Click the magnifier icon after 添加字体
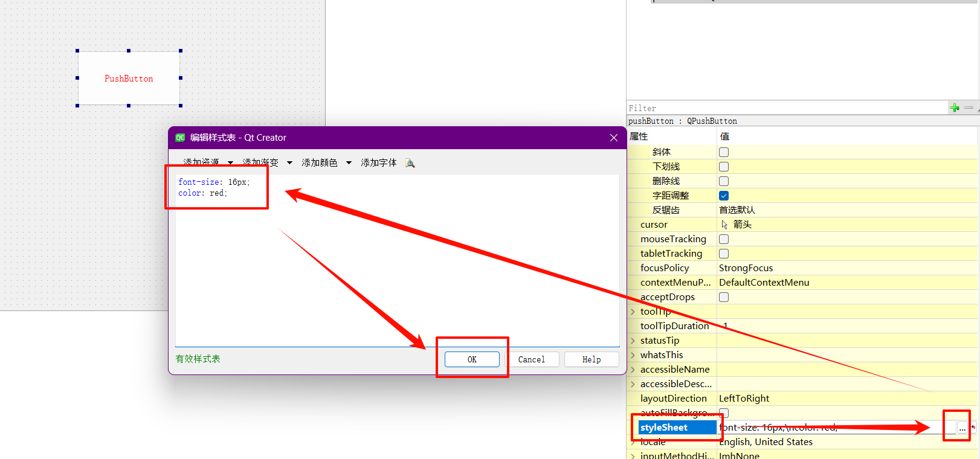This screenshot has height=459, width=980. 410,163
